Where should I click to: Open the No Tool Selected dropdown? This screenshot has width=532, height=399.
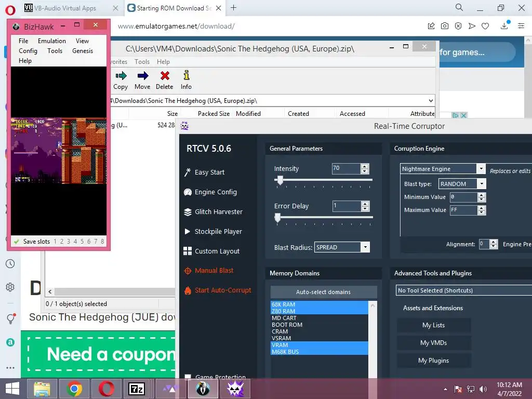[x=463, y=290]
